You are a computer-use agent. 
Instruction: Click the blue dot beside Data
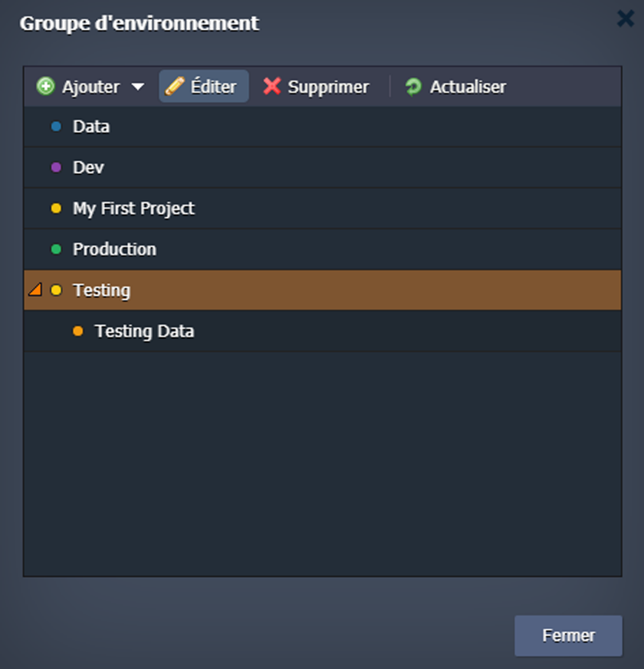(x=56, y=127)
